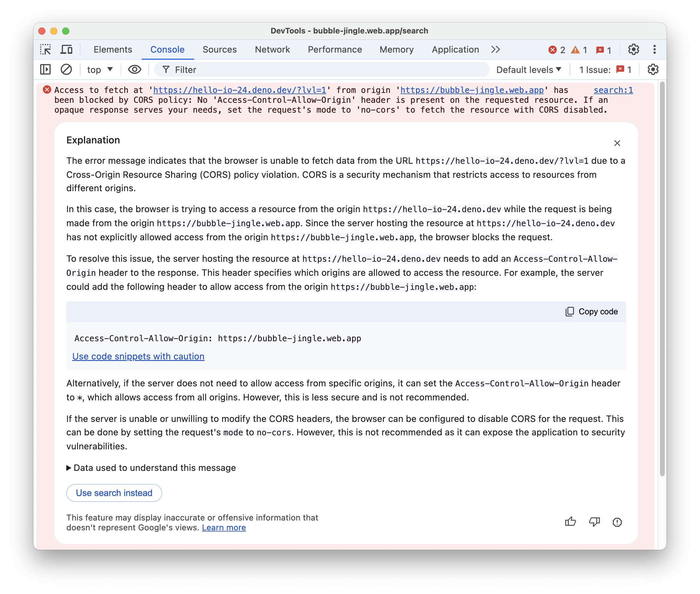Click the Elements tab in DevTools

(x=113, y=50)
